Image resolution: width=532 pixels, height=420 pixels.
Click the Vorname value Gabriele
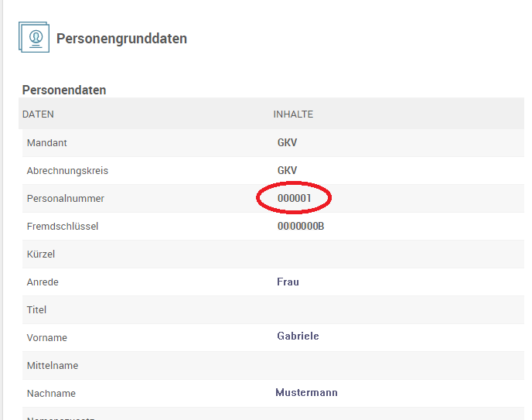pos(298,336)
